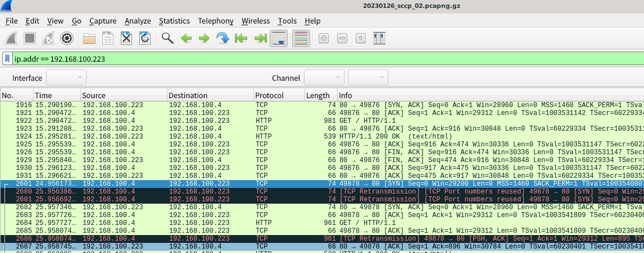
Task: Open the Interface dropdown
Action: [66, 77]
